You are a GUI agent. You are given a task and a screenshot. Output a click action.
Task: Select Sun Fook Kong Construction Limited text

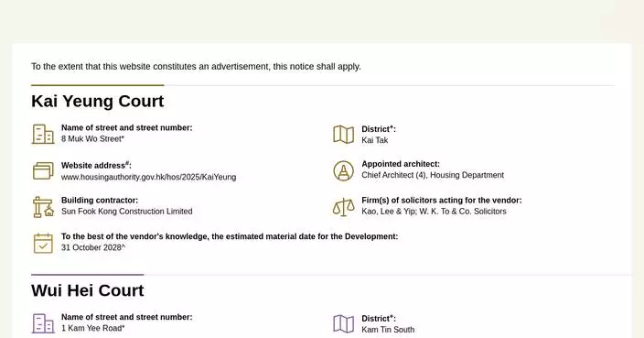pyautogui.click(x=126, y=212)
